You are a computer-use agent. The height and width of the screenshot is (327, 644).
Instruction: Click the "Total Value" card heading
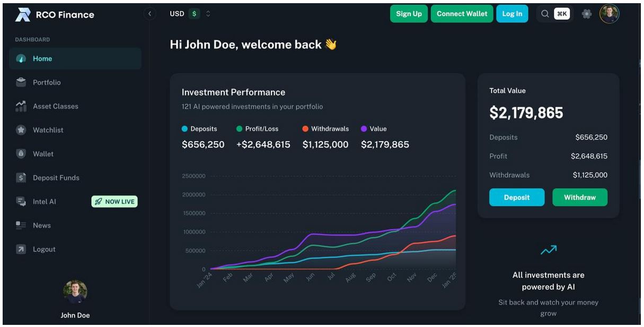[508, 91]
